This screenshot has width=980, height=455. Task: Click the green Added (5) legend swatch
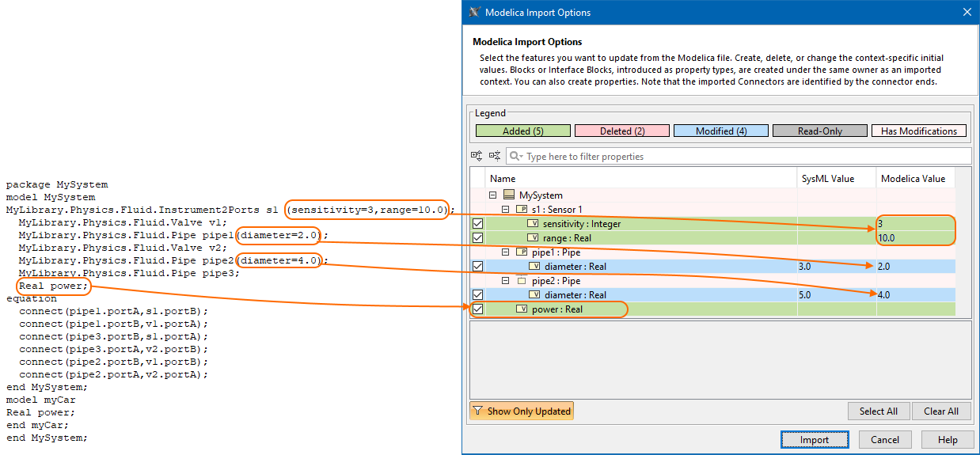(x=522, y=131)
